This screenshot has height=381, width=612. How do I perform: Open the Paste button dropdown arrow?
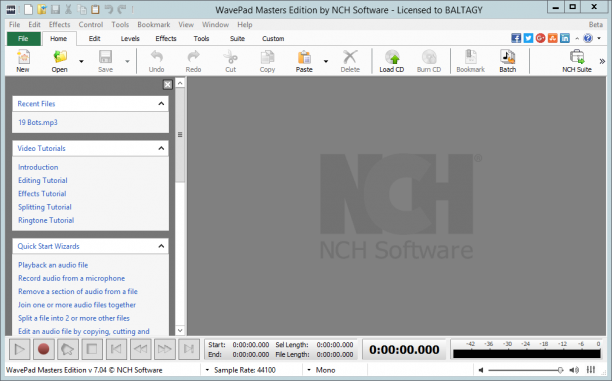pos(326,61)
